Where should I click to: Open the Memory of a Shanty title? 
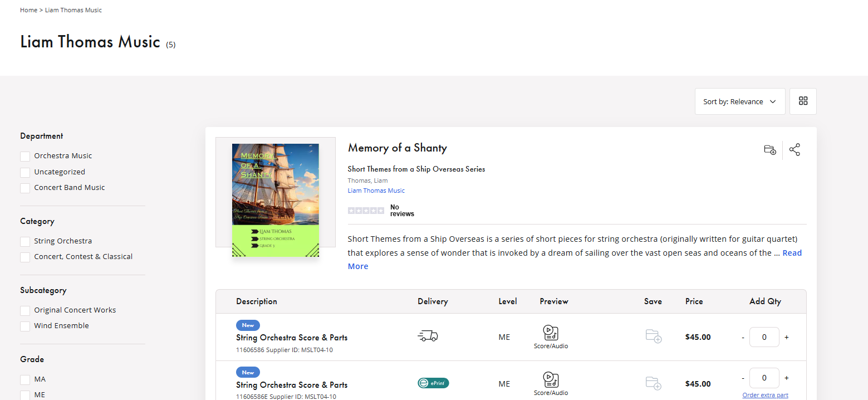click(x=398, y=148)
